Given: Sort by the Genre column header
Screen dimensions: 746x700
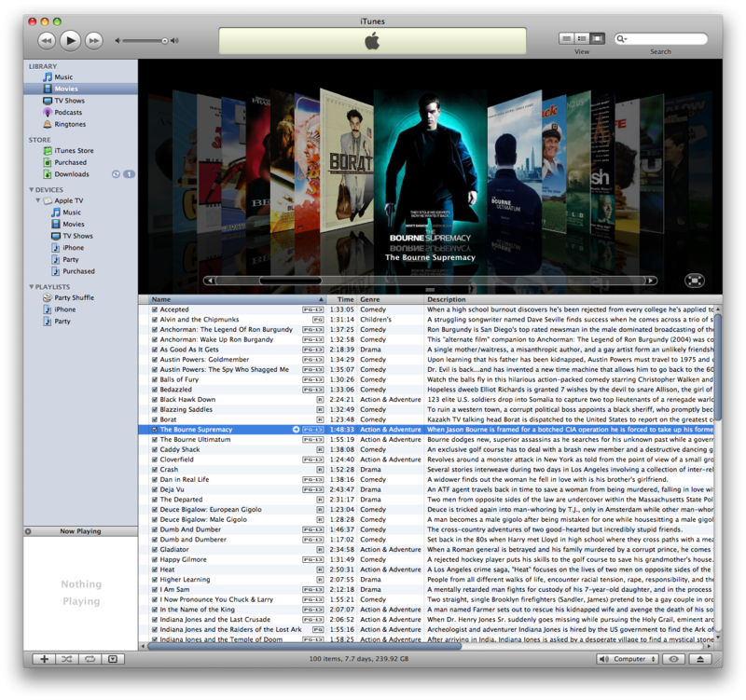Looking at the screenshot, I should point(390,299).
